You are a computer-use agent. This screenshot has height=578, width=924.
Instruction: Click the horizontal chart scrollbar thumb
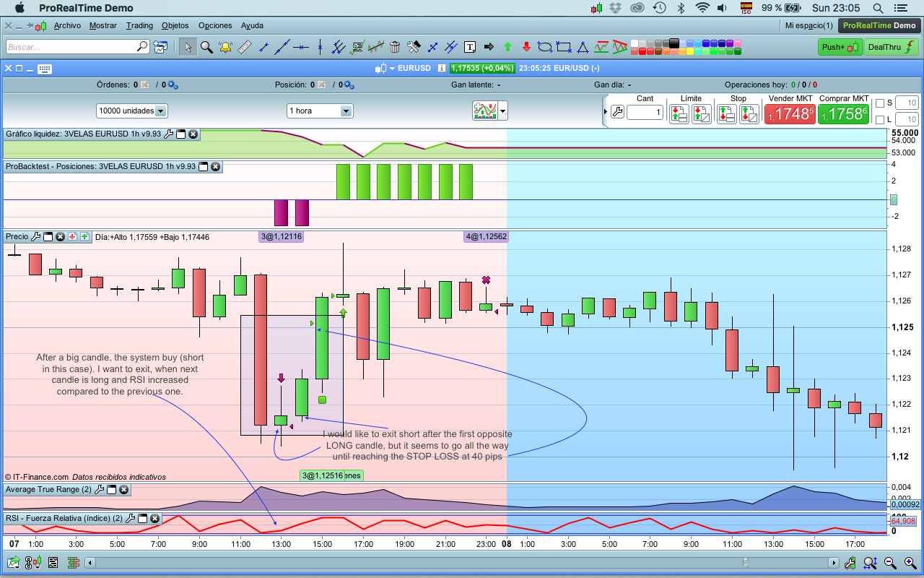point(745,562)
